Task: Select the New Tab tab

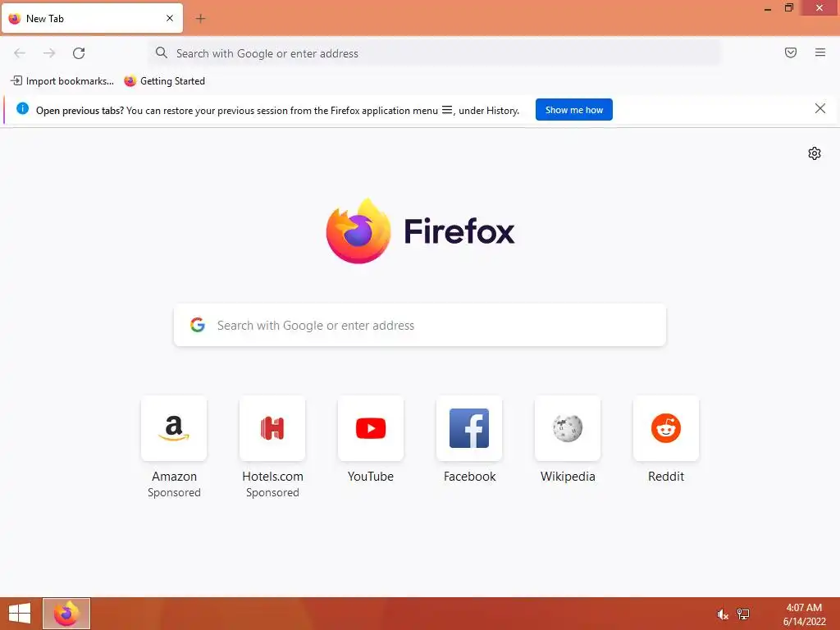Action: [92, 18]
